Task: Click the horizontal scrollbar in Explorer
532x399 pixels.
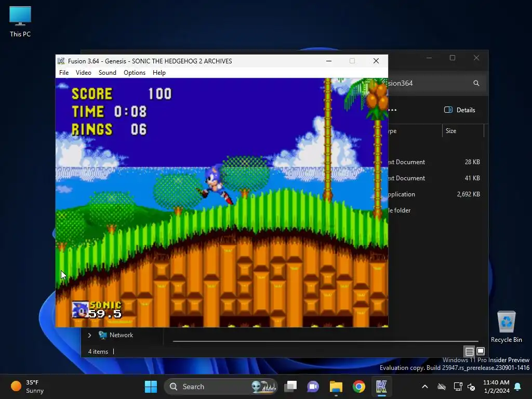Action: coord(325,341)
